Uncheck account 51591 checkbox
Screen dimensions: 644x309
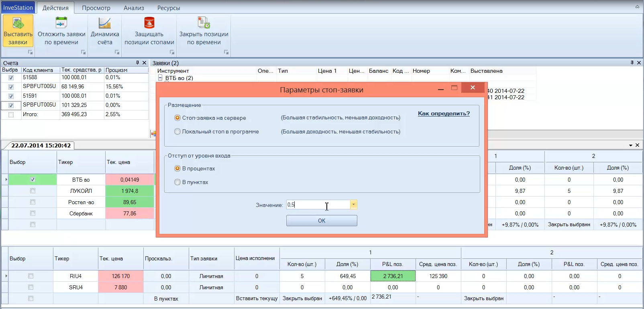(11, 96)
